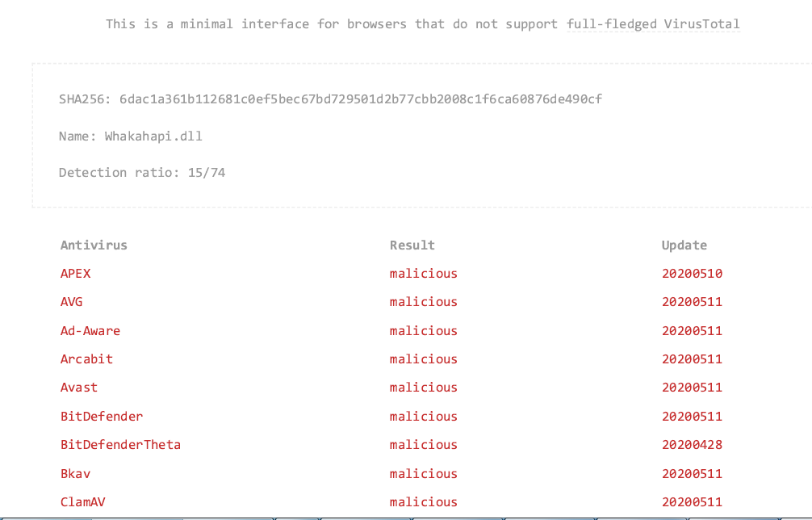Select the Whakahapi.dll file name
Viewport: 812px width, 520px height.
pos(153,136)
